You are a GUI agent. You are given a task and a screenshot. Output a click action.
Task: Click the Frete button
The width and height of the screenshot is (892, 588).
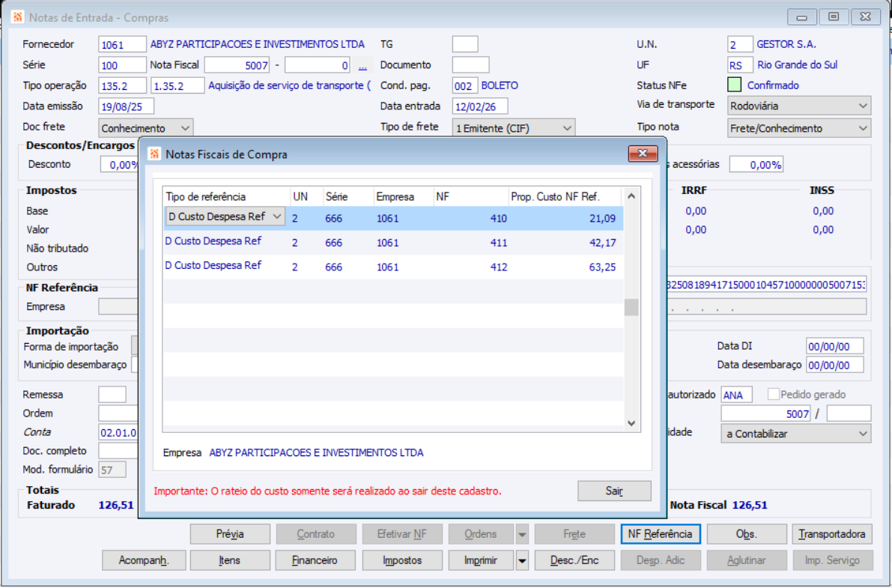click(574, 535)
